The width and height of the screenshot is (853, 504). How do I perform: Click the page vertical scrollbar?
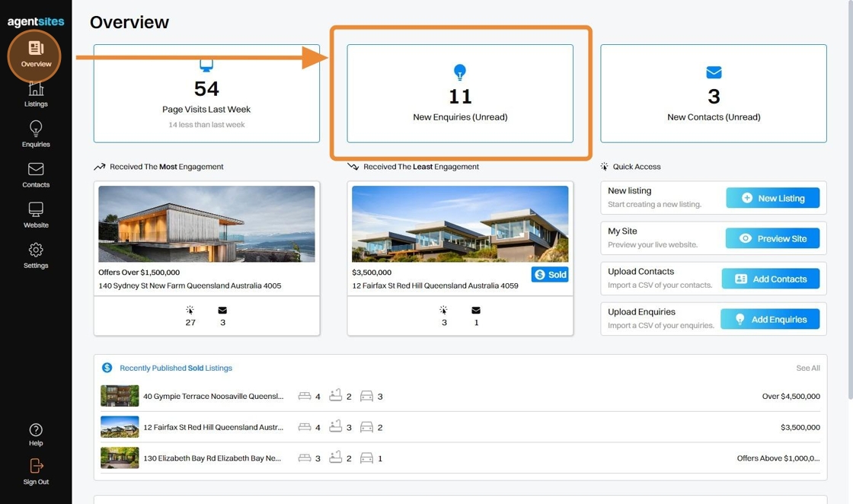850,199
